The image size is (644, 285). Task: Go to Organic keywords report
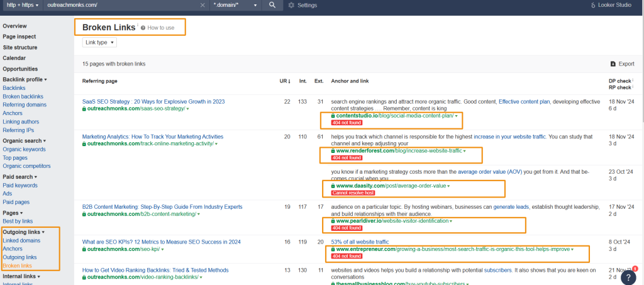(x=24, y=150)
